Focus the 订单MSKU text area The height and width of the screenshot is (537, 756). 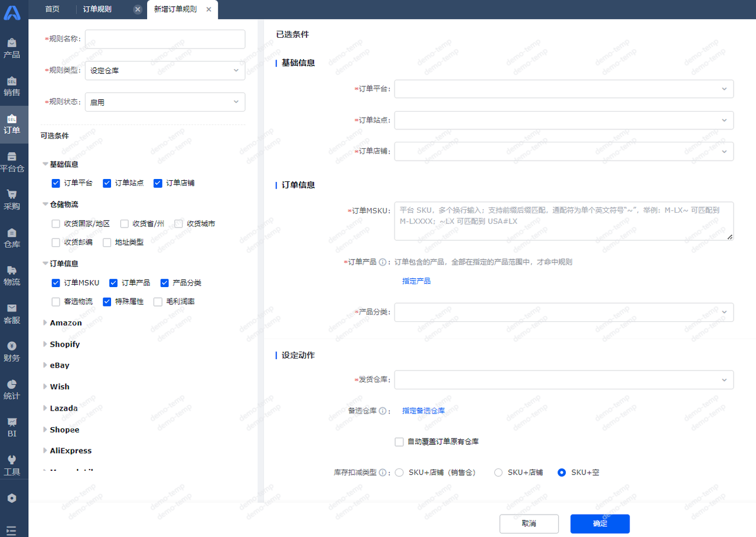point(564,221)
